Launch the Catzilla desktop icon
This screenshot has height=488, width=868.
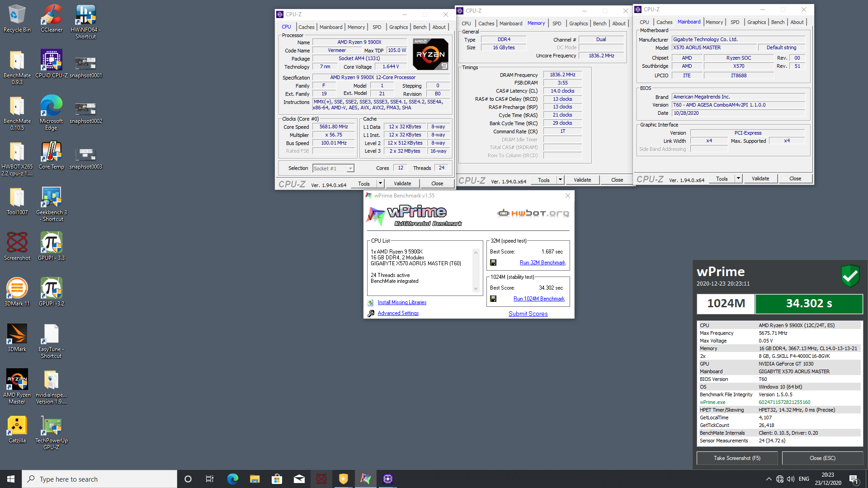(x=17, y=429)
